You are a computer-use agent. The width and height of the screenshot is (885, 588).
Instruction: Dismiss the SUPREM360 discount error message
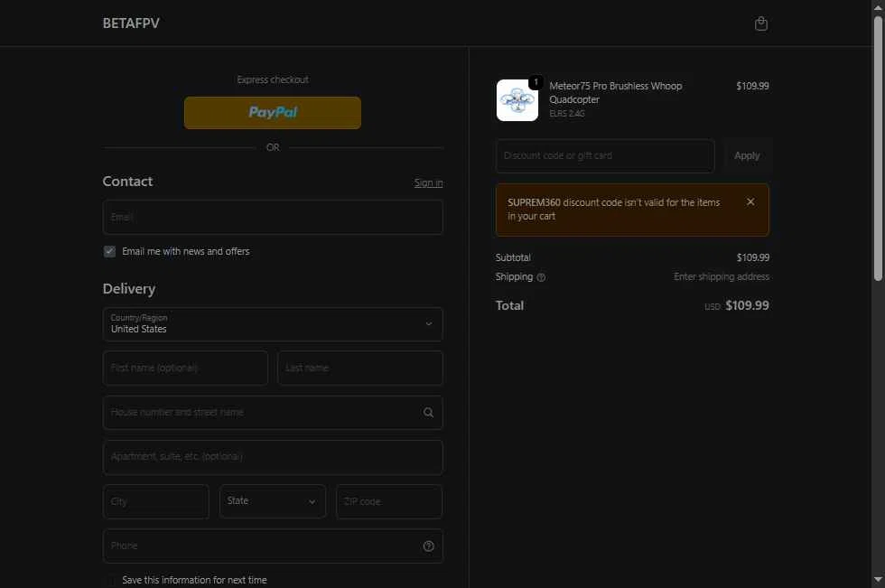point(750,202)
